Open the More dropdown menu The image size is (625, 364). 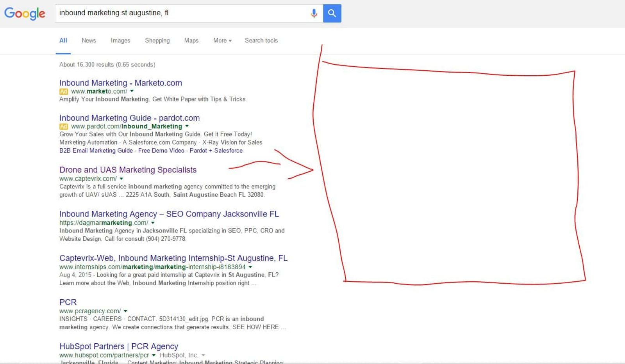click(x=222, y=41)
